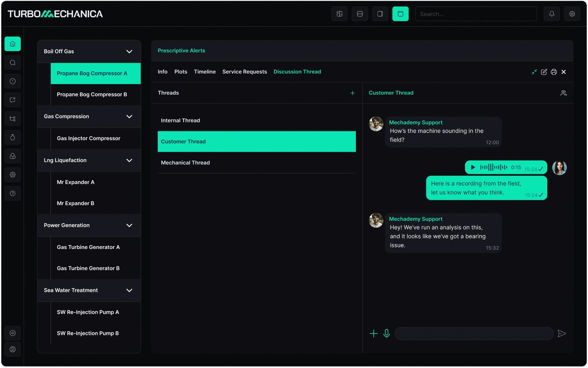The width and height of the screenshot is (588, 368).
Task: Edit the alert with pencil icon
Action: [x=544, y=72]
